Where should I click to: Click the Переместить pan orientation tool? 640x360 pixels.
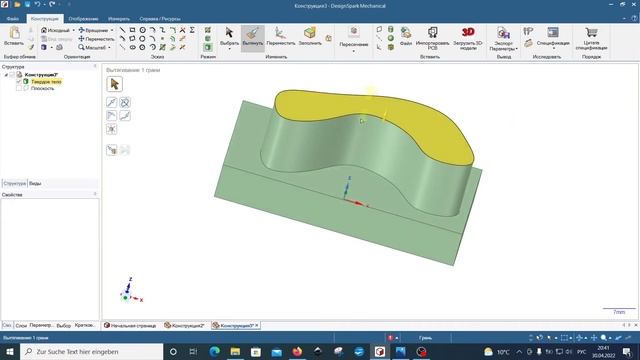96,39
